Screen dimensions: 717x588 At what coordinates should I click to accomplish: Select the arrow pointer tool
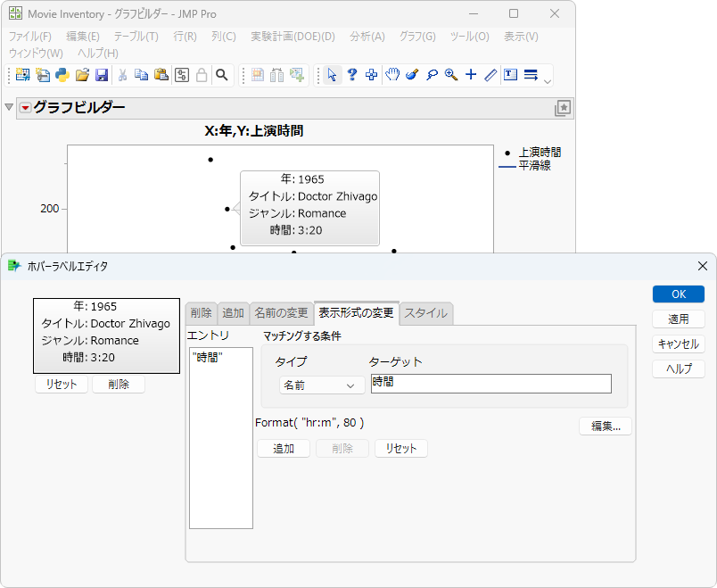[x=333, y=75]
